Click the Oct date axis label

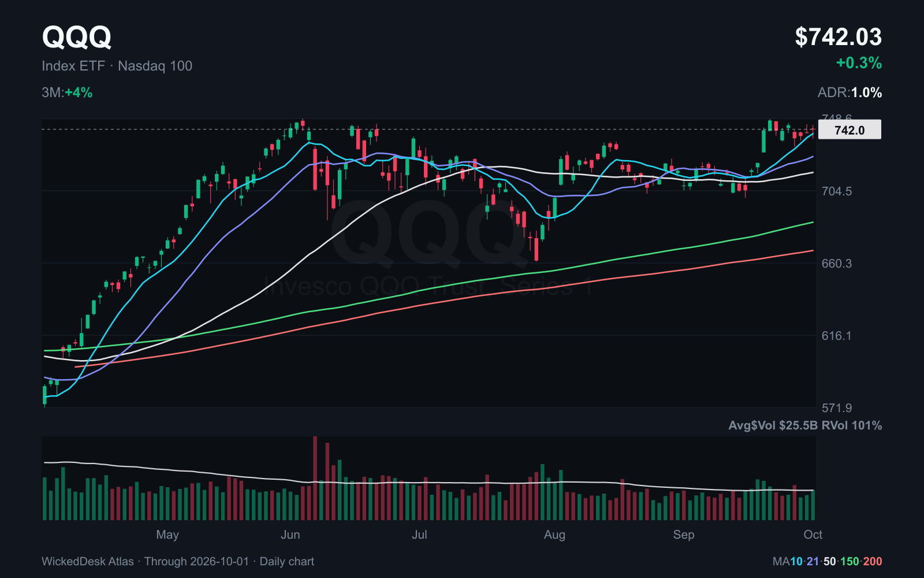[813, 535]
